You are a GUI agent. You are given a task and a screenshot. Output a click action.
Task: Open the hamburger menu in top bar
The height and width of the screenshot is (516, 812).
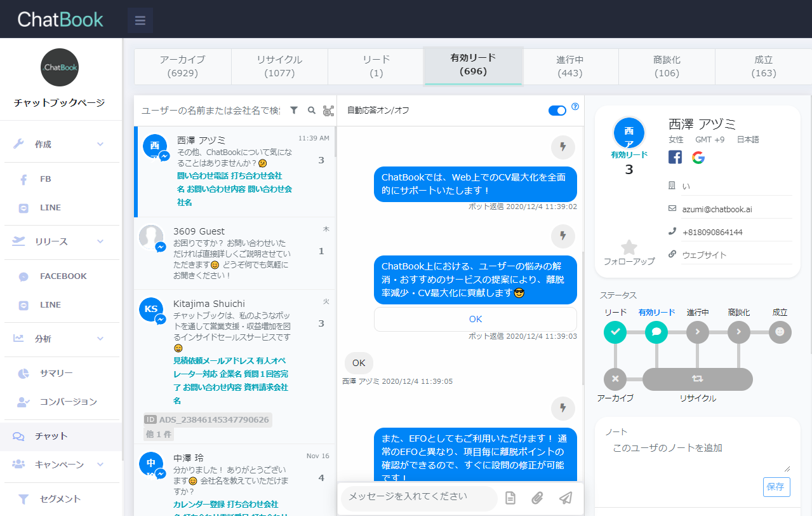140,20
